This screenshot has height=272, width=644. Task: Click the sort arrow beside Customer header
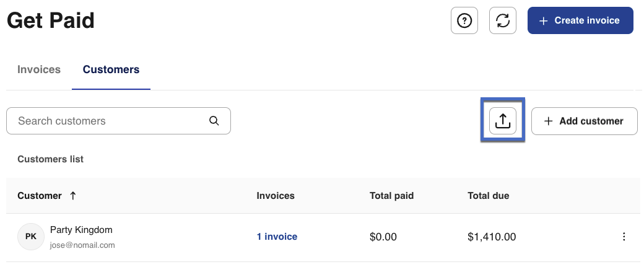73,196
